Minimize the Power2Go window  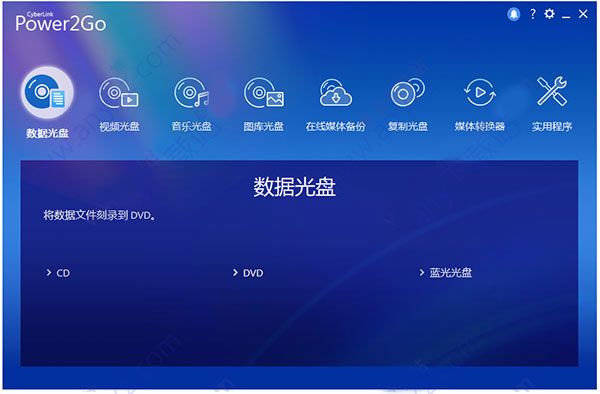click(566, 17)
